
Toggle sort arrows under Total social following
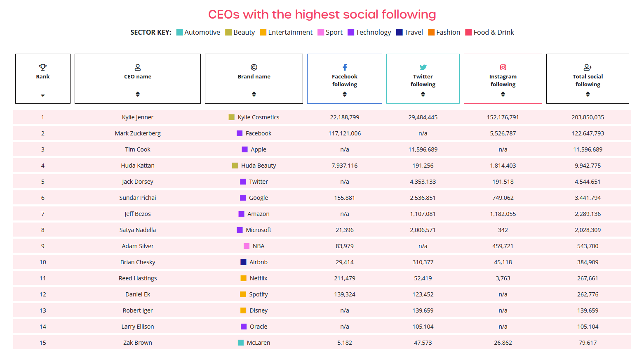pos(588,94)
